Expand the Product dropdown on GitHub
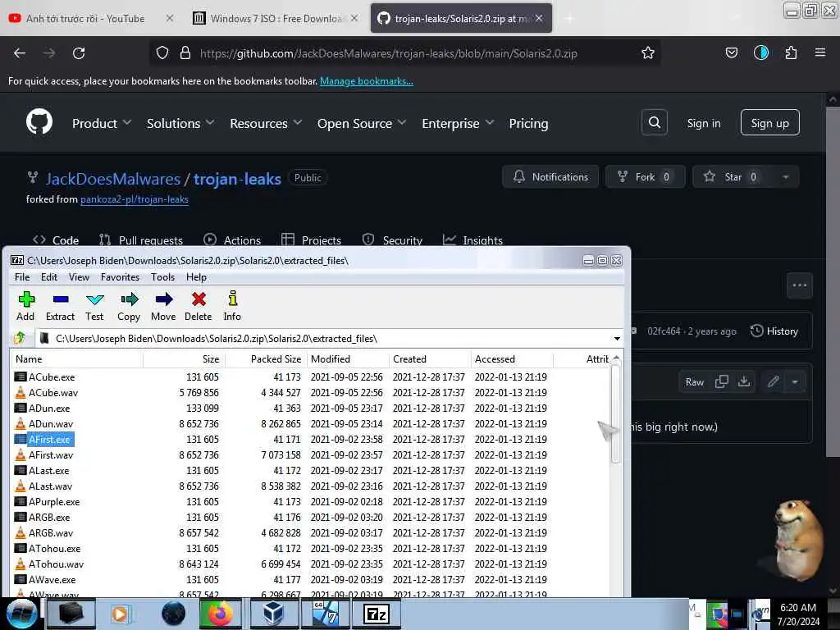Screen dimensions: 840x630 pos(101,123)
